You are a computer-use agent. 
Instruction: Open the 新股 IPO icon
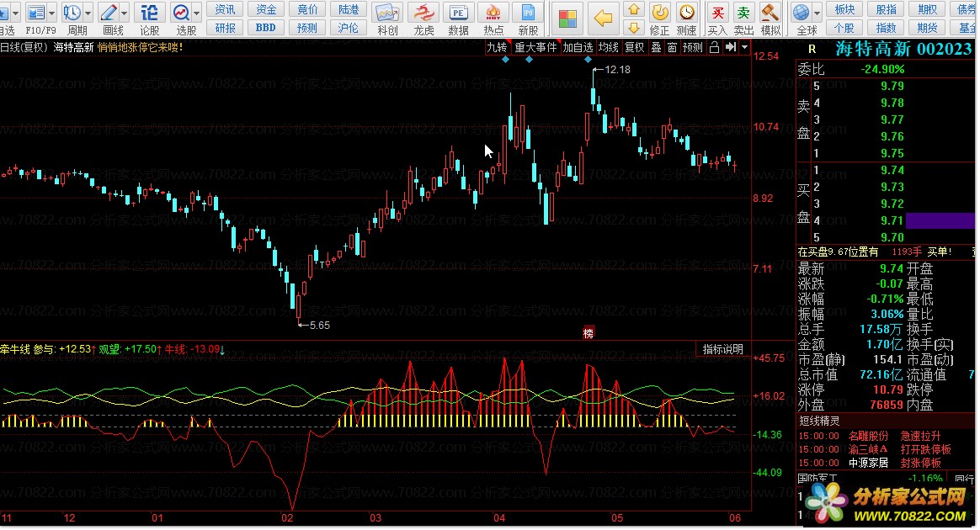[528, 13]
